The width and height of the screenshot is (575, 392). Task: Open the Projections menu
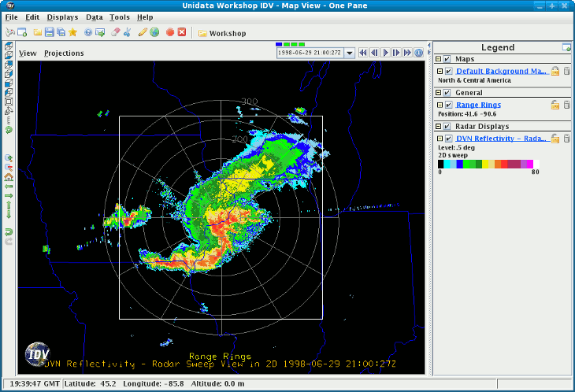pyautogui.click(x=64, y=54)
